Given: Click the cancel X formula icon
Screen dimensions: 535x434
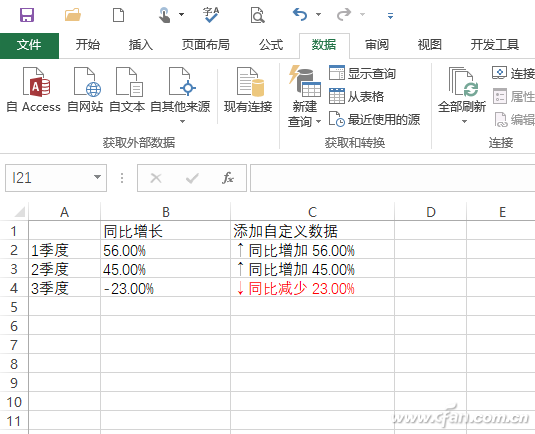Looking at the screenshot, I should point(156,178).
